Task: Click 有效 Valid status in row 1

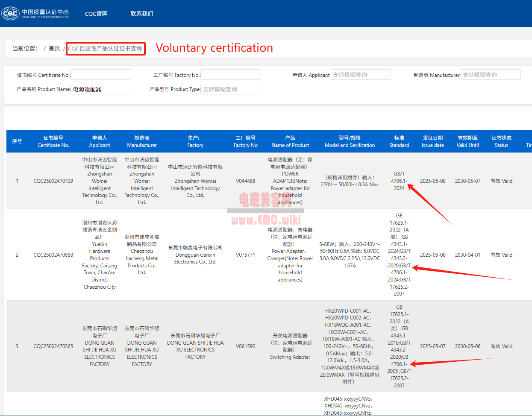Action: pos(502,181)
